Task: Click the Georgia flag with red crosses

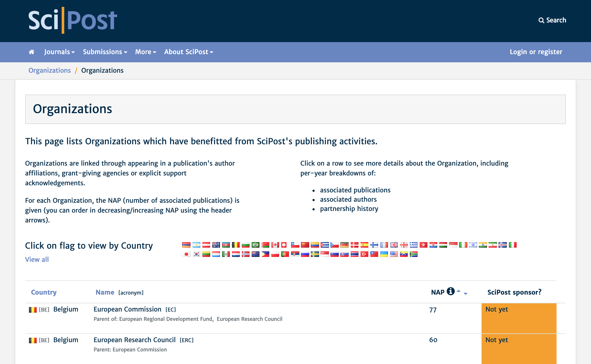Action: pyautogui.click(x=404, y=245)
